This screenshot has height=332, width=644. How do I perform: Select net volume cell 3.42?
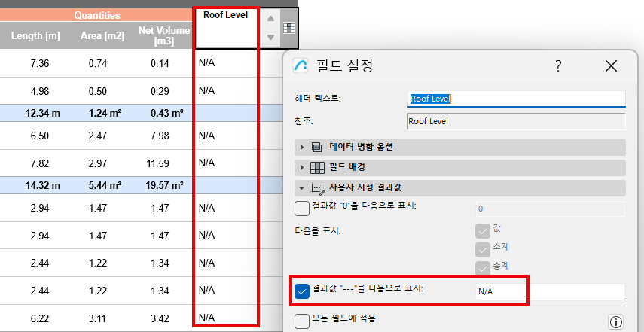click(160, 318)
